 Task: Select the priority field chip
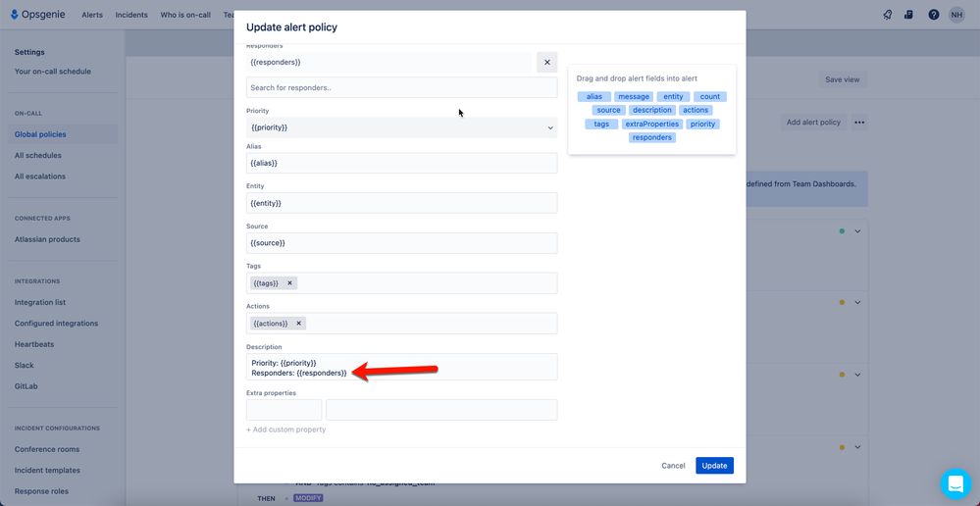tap(702, 125)
